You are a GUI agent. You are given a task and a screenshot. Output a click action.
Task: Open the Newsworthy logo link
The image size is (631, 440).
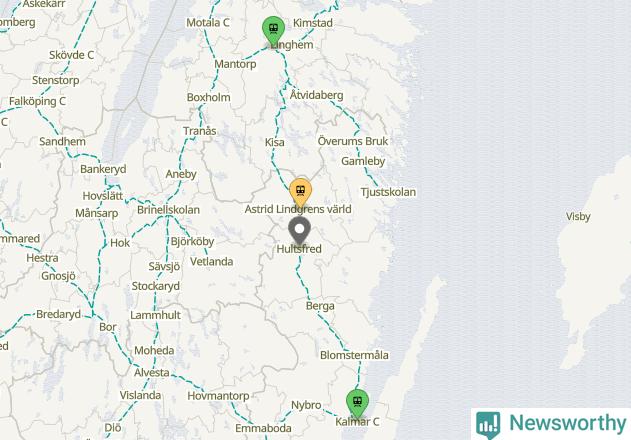tap(551, 424)
